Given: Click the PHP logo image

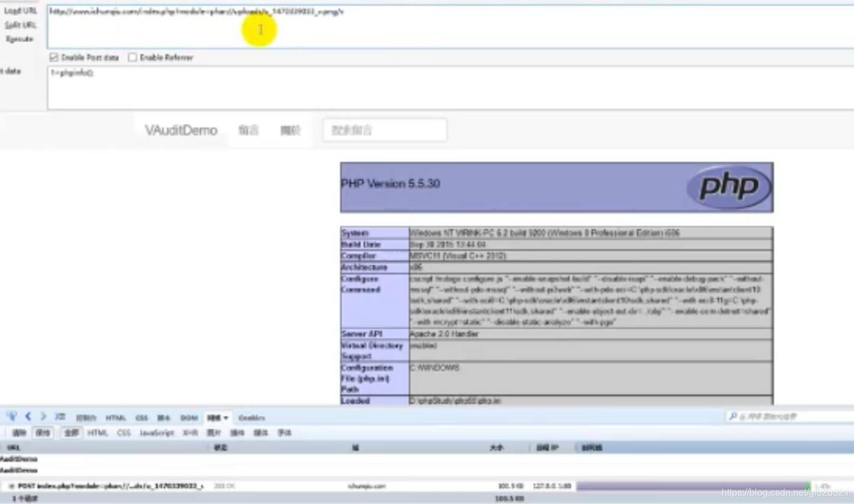Looking at the screenshot, I should click(x=728, y=187).
